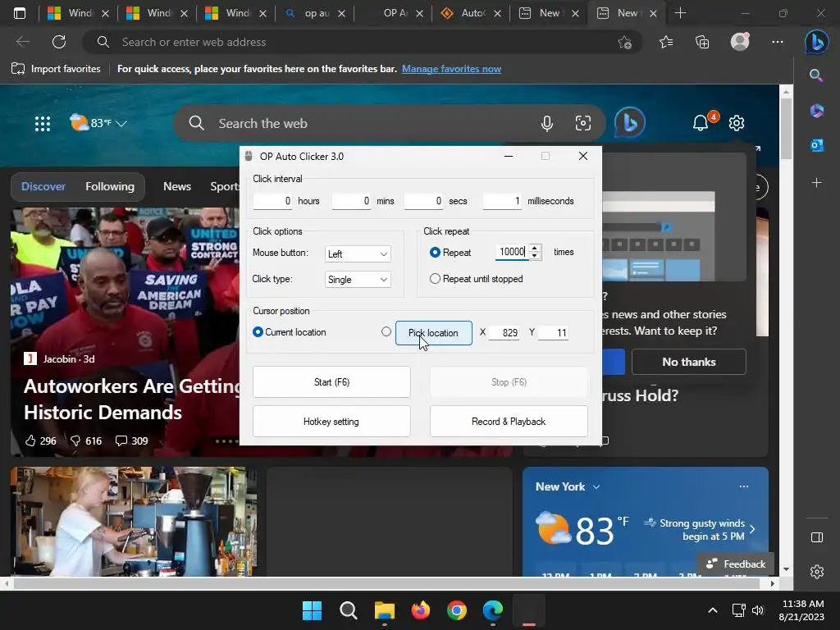Open the Click type dropdown
Screen dimensions: 840x630
point(358,279)
